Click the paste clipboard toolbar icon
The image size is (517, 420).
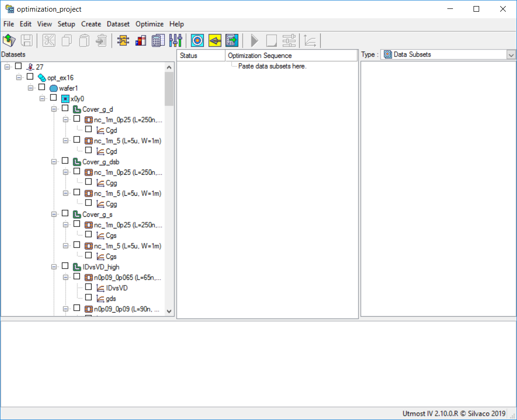85,41
